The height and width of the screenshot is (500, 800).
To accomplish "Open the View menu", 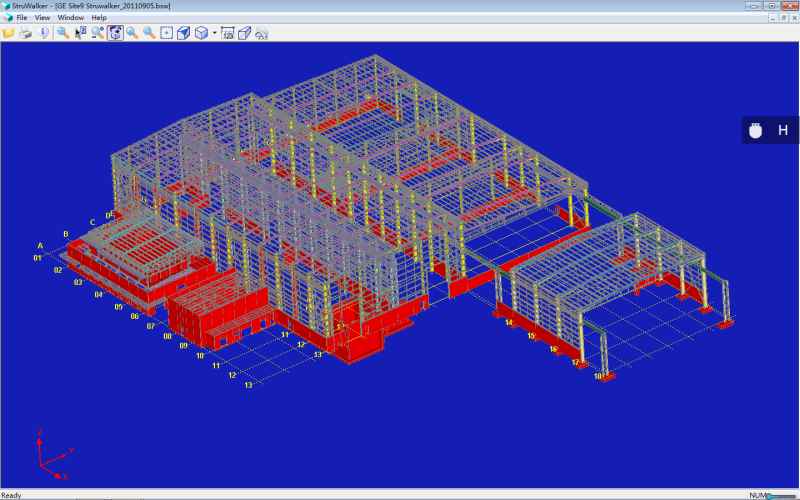I will click(42, 18).
